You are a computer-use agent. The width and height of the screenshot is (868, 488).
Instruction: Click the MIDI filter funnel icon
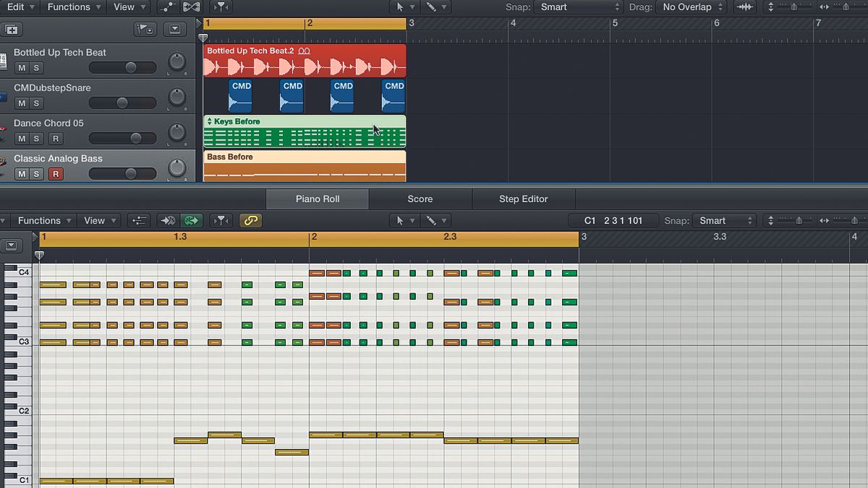[221, 221]
